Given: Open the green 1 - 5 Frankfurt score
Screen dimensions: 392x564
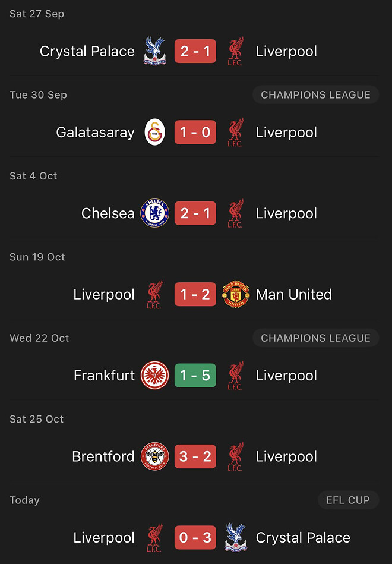Looking at the screenshot, I should pyautogui.click(x=195, y=376).
